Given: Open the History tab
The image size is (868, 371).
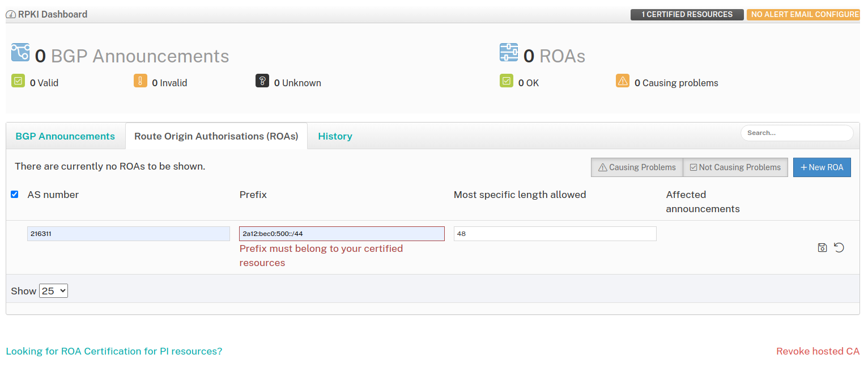Looking at the screenshot, I should (x=335, y=136).
